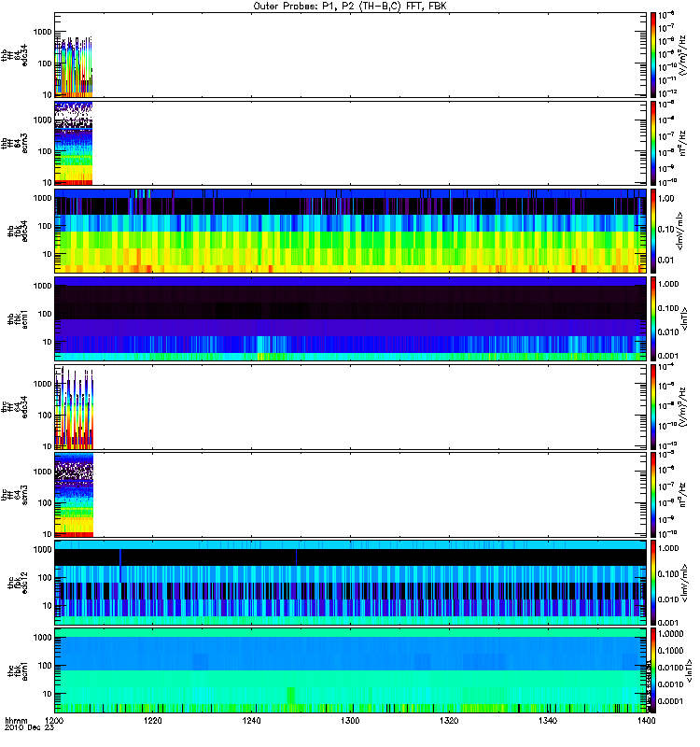700x747 pixels.
Task: Click the (V/m)²/Hz unit label of top panel
Action: tap(682, 55)
